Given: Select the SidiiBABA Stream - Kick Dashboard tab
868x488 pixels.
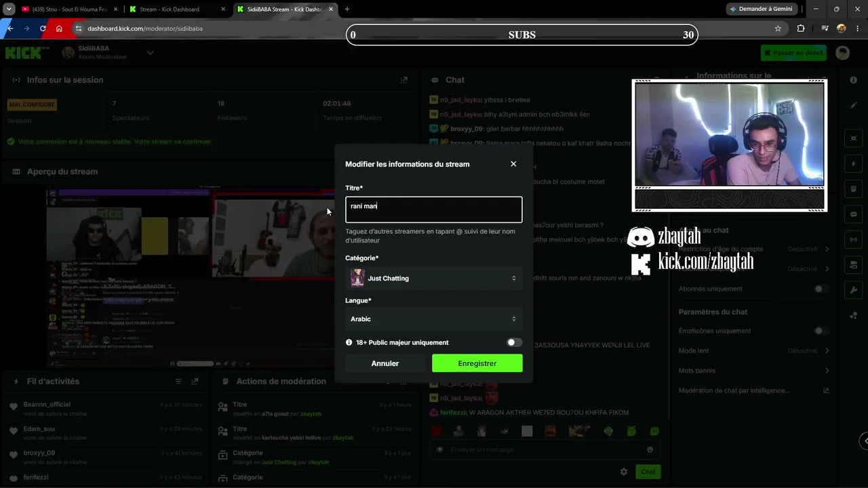Looking at the screenshot, I should 285,9.
